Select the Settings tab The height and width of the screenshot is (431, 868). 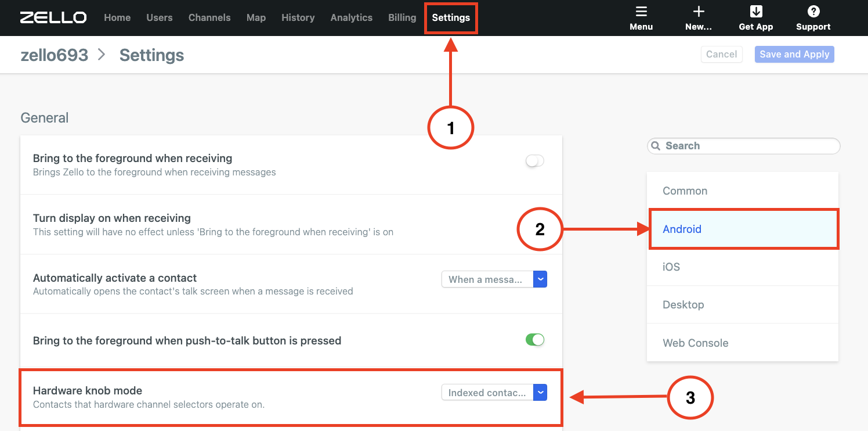(x=451, y=17)
